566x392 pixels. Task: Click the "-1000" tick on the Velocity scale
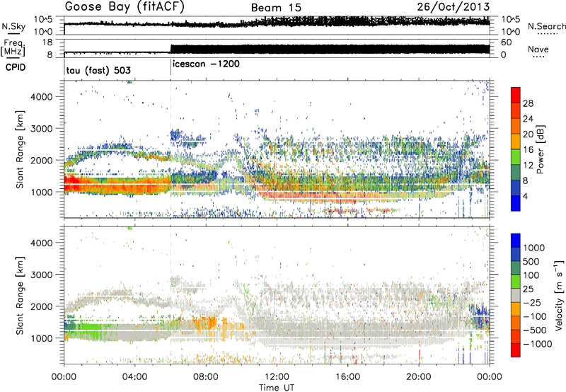click(x=538, y=344)
